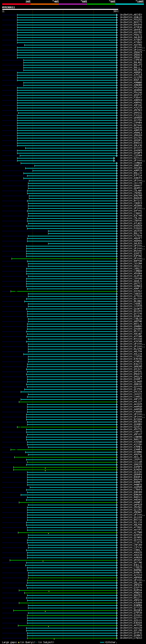Select the UniRef100_Q1MNC6 label

131,286
